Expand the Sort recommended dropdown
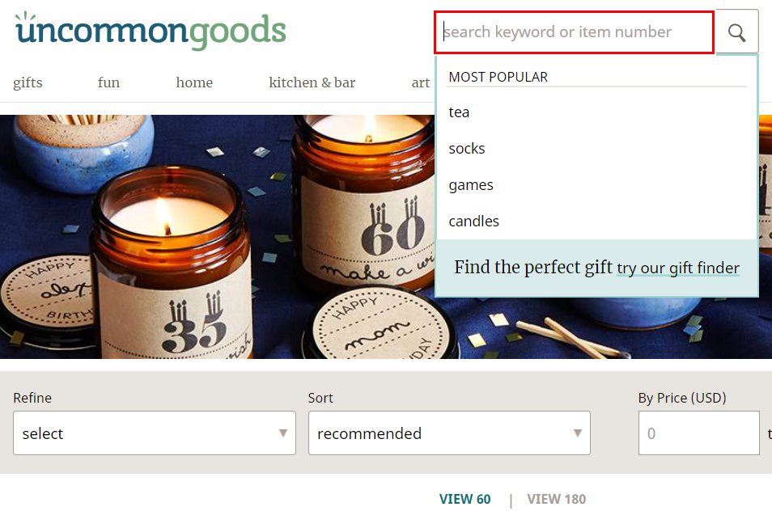This screenshot has height=532, width=772. coord(449,433)
